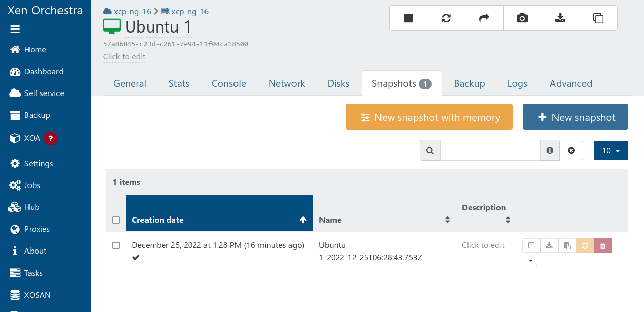Open the XOA section in the sidebar
Viewport: 644px width, 312px height.
(x=32, y=138)
